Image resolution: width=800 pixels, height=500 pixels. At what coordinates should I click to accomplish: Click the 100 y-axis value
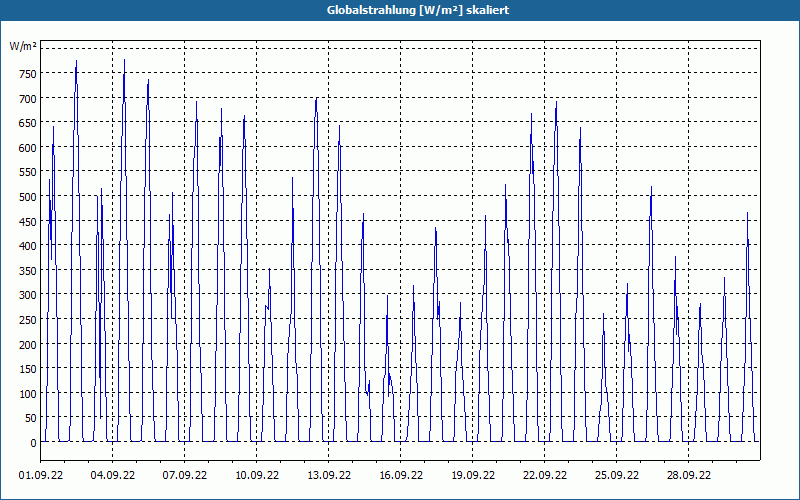point(28,394)
